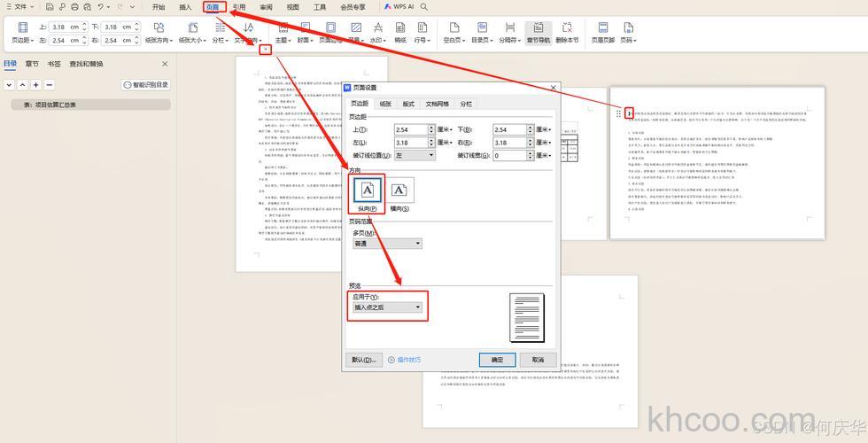Click the 智能识别目录 button in sidebar
Image resolution: width=868 pixels, height=443 pixels.
coord(146,85)
